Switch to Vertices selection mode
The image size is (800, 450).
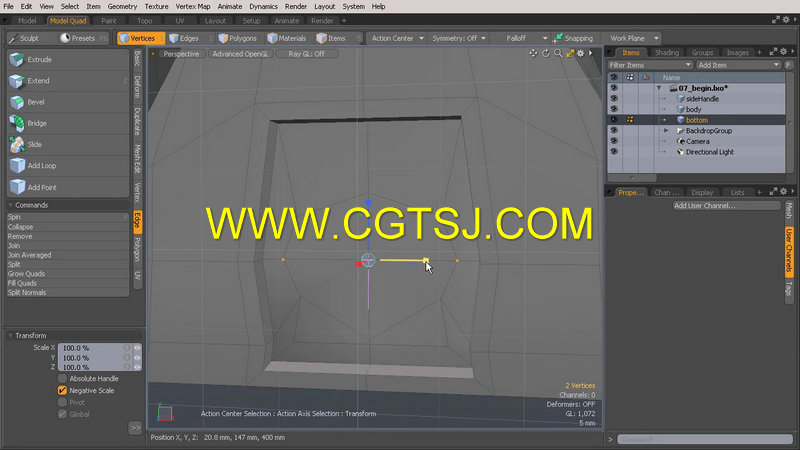140,38
